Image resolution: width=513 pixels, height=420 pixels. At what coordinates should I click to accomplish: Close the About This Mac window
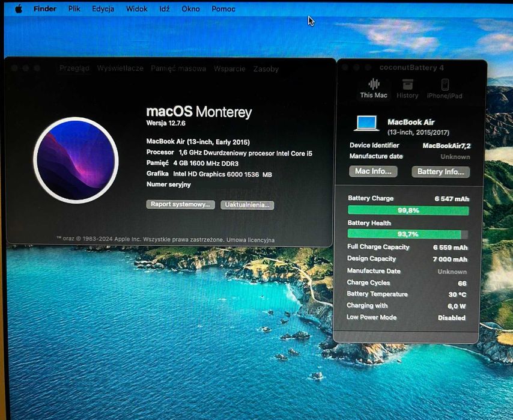14,68
